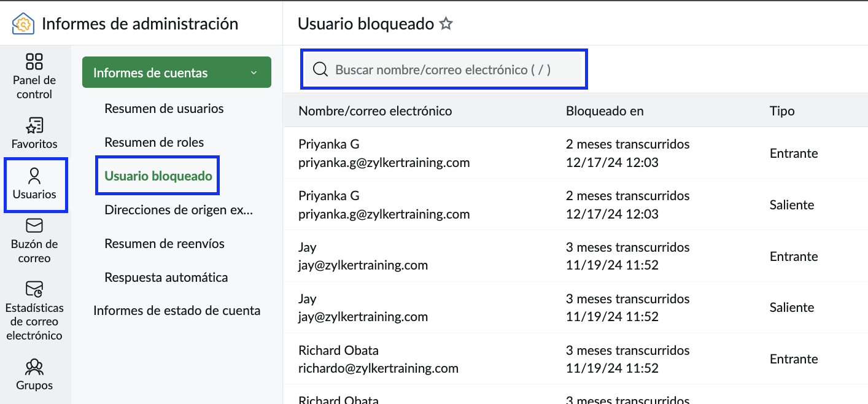Click the magnifier search icon

(x=320, y=69)
